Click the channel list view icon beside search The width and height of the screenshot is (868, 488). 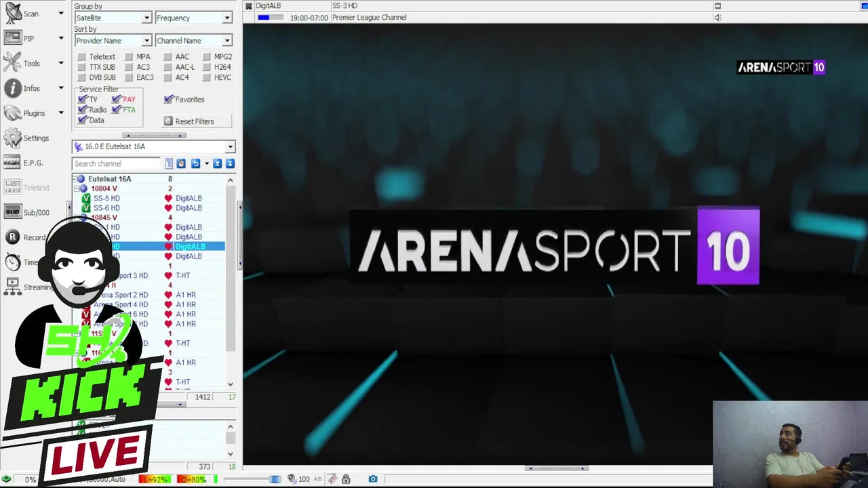[169, 163]
